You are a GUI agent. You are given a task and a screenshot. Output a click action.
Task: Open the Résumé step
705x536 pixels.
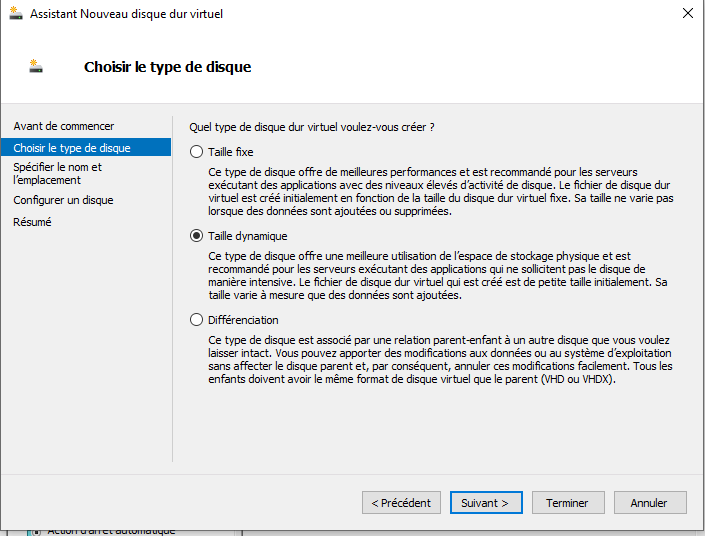click(32, 222)
